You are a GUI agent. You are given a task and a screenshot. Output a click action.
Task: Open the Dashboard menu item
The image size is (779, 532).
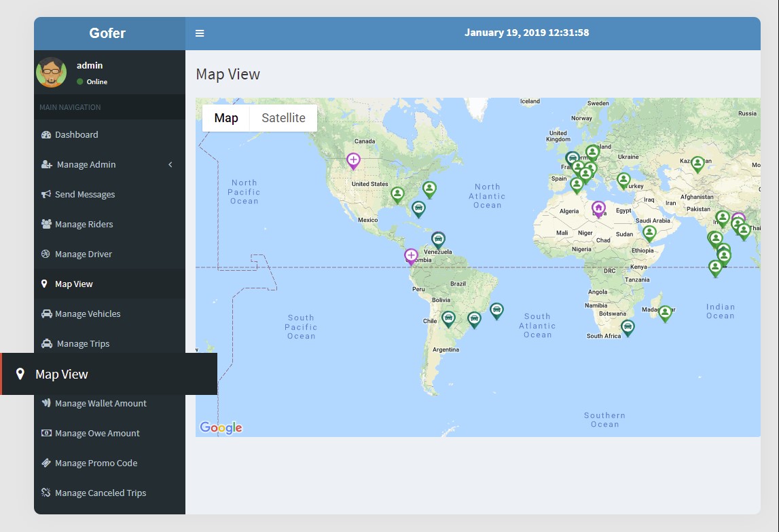point(76,134)
